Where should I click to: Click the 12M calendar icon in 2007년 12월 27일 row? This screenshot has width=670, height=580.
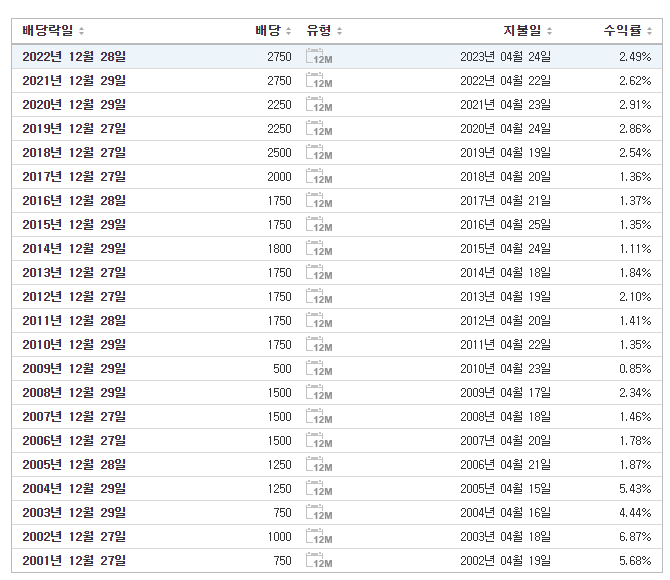pyautogui.click(x=319, y=417)
